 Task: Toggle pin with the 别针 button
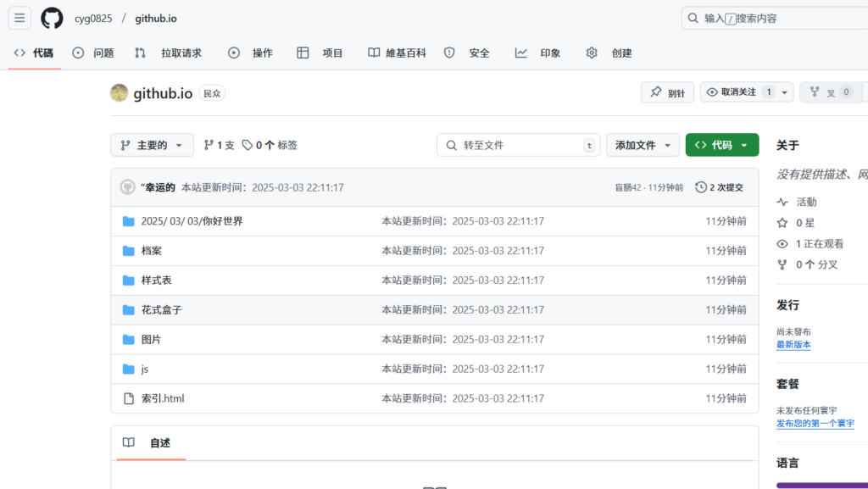pyautogui.click(x=667, y=92)
